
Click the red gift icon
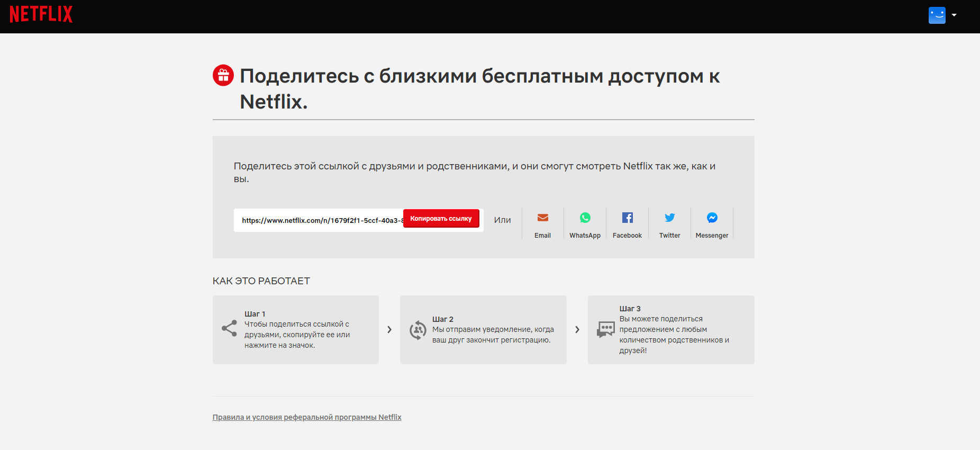click(x=223, y=76)
